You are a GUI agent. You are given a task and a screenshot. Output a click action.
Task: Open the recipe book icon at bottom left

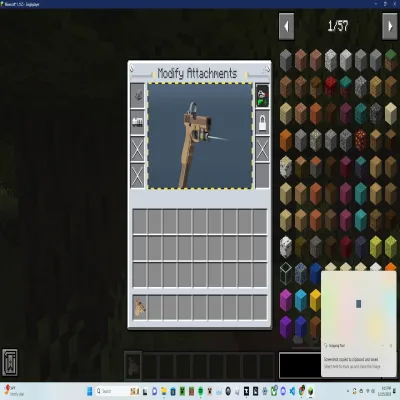pyautogui.click(x=10, y=363)
